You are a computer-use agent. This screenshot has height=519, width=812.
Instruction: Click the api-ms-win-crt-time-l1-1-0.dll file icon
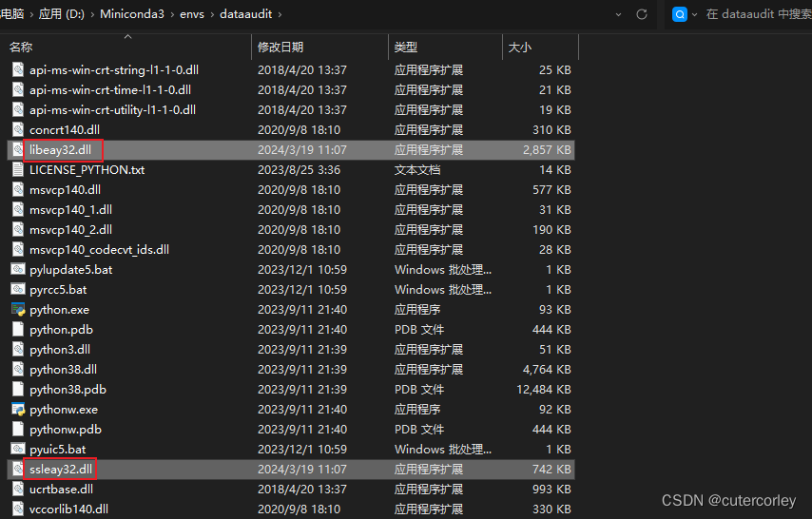pyautogui.click(x=18, y=90)
